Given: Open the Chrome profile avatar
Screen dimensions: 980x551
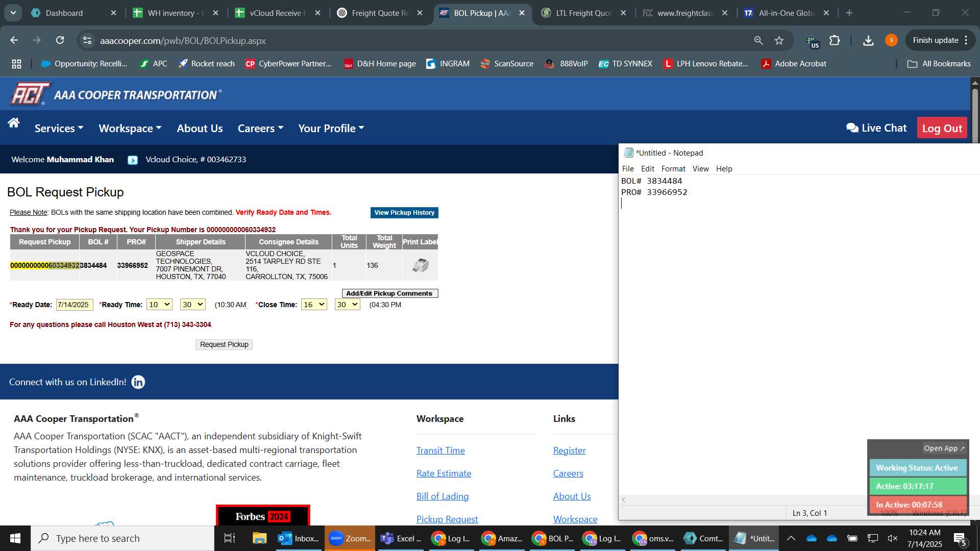Looking at the screenshot, I should pyautogui.click(x=891, y=40).
